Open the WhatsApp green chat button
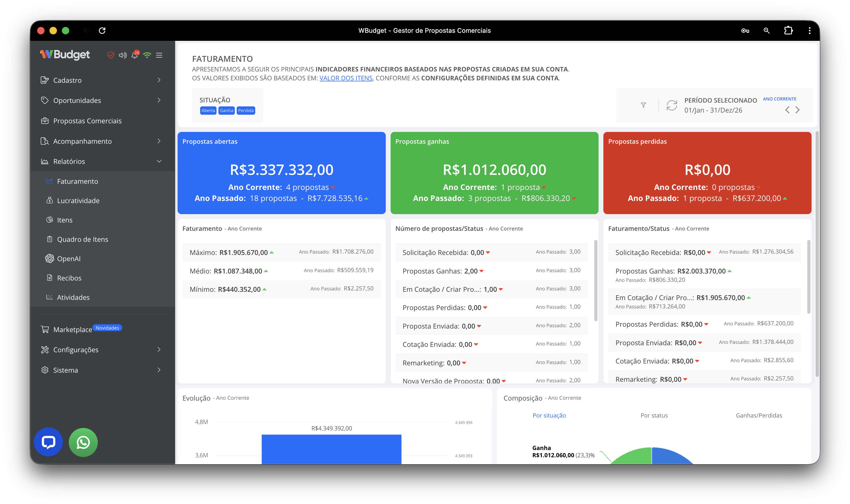 pyautogui.click(x=83, y=442)
